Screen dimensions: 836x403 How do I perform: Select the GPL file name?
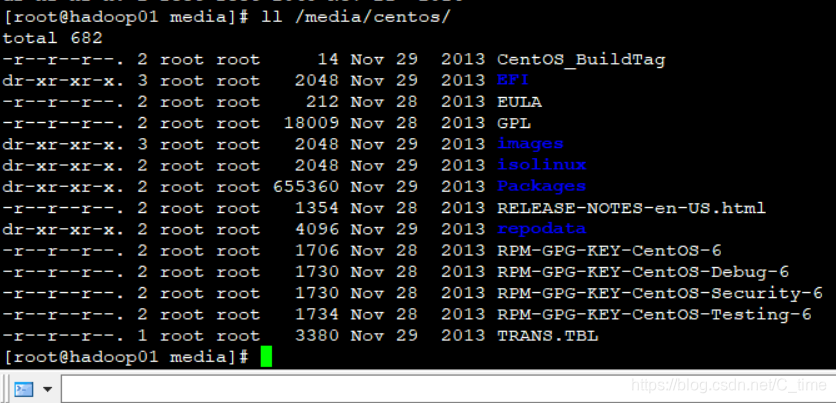514,123
